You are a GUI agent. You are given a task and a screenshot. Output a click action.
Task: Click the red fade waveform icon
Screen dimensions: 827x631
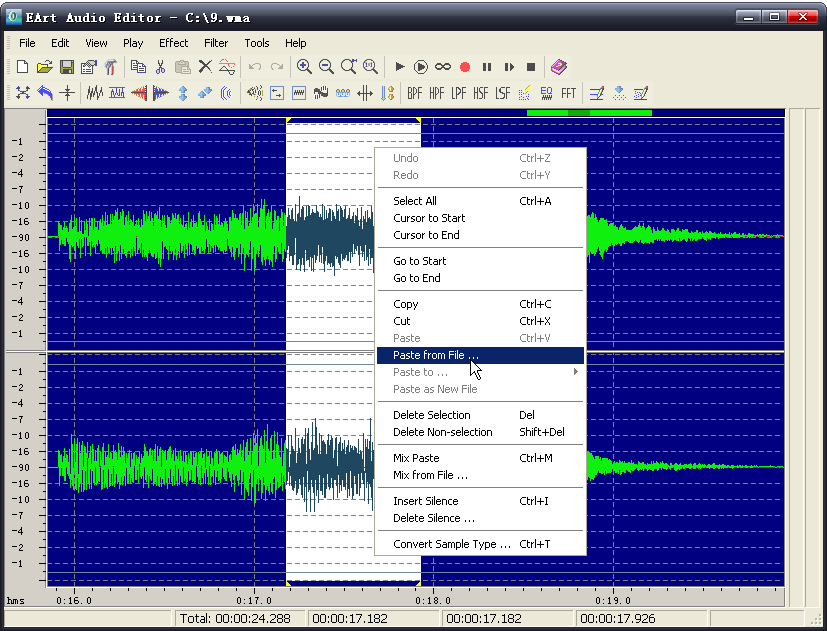tap(139, 93)
